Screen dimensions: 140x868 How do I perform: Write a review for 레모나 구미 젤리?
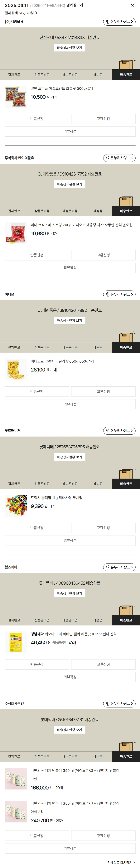click(70, 677)
